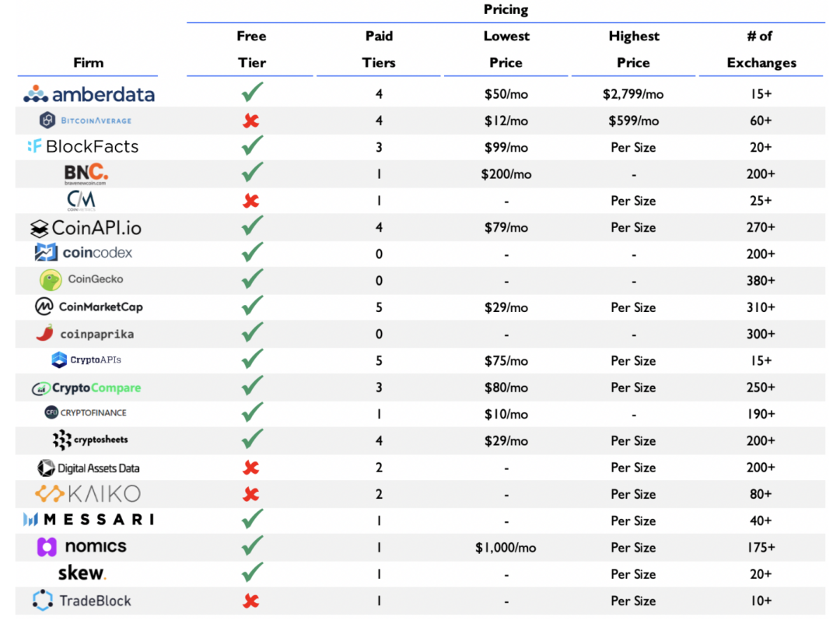This screenshot has width=840, height=624.
Task: Click nomics $1,000/mo lowest price cell
Action: pyautogui.click(x=506, y=548)
